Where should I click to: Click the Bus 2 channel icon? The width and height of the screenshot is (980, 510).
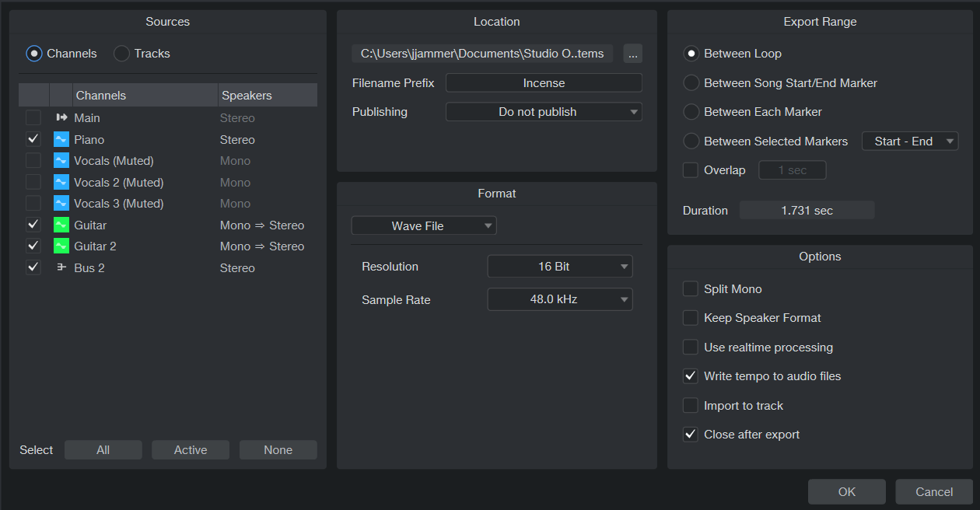pos(61,267)
